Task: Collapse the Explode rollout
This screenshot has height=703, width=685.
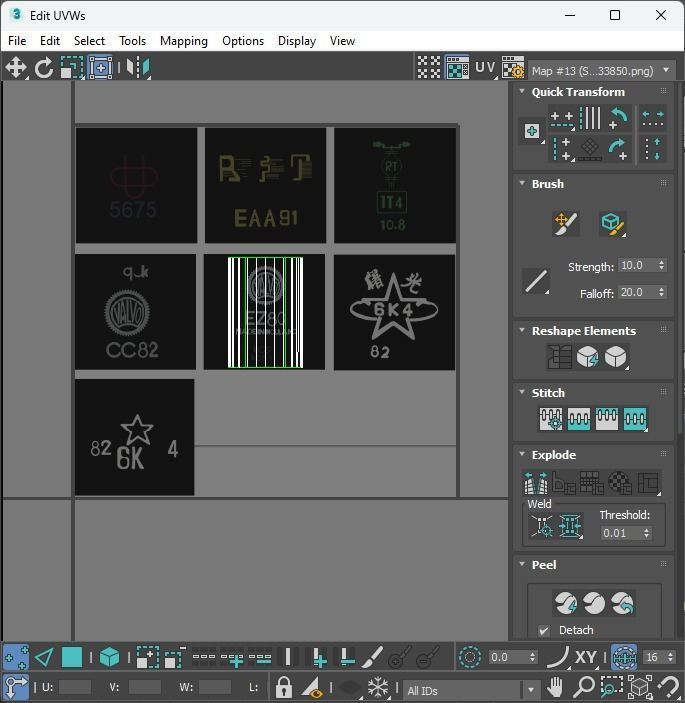Action: click(x=522, y=454)
